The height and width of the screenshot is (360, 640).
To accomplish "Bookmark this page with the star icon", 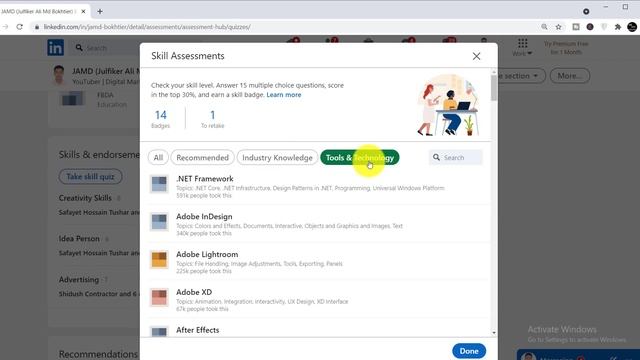I will (x=558, y=27).
